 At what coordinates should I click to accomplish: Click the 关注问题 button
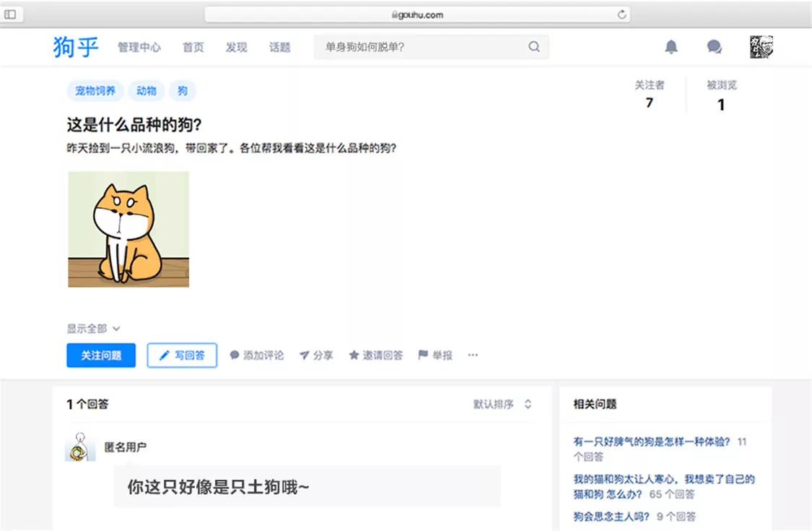(x=101, y=355)
